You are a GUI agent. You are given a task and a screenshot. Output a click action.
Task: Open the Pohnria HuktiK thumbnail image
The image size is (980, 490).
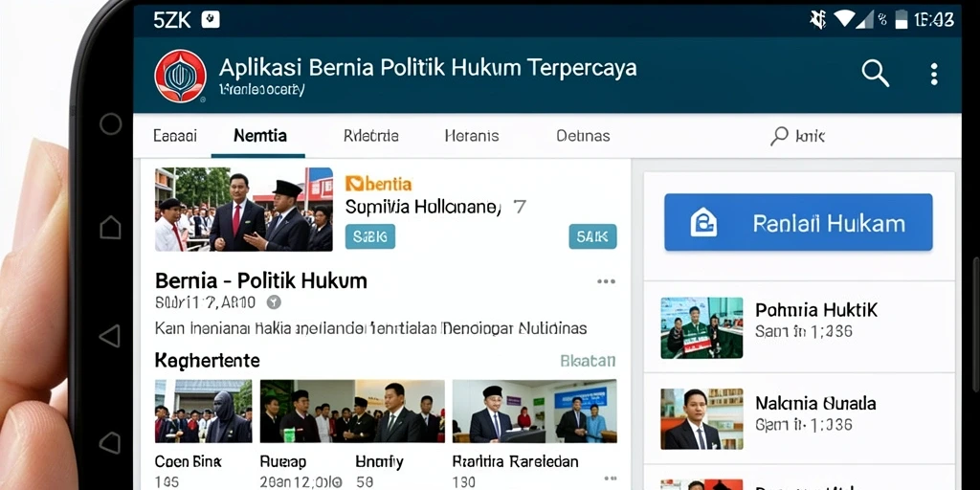(702, 328)
